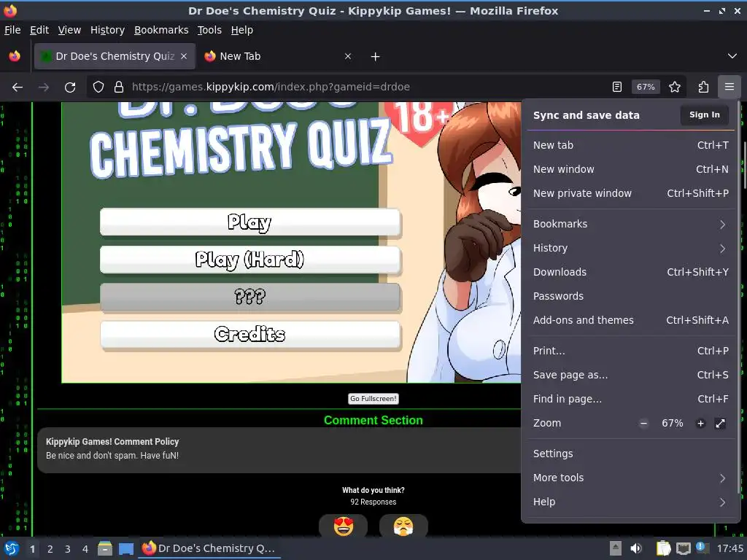Screen dimensions: 747x560
Task: Switch to workspace 3
Action: tap(68, 549)
